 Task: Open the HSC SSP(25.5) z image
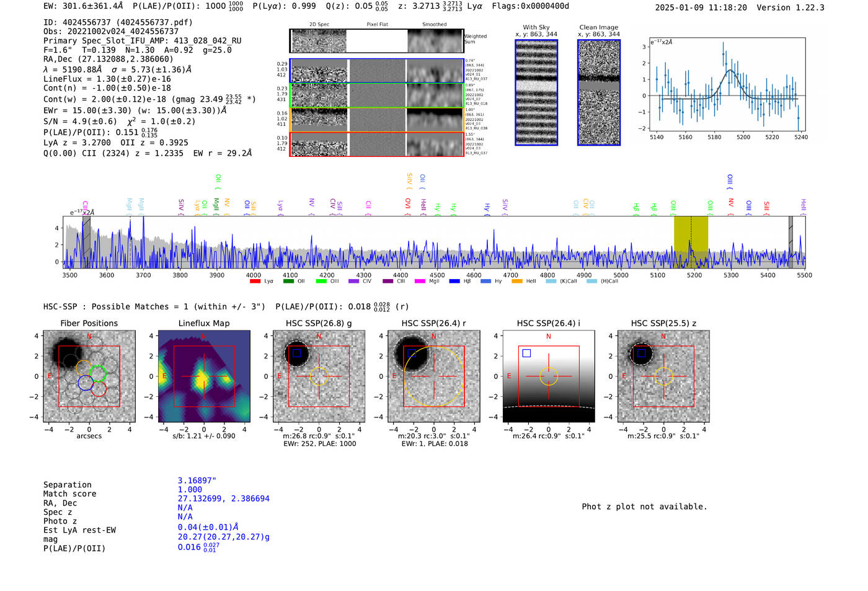(663, 376)
